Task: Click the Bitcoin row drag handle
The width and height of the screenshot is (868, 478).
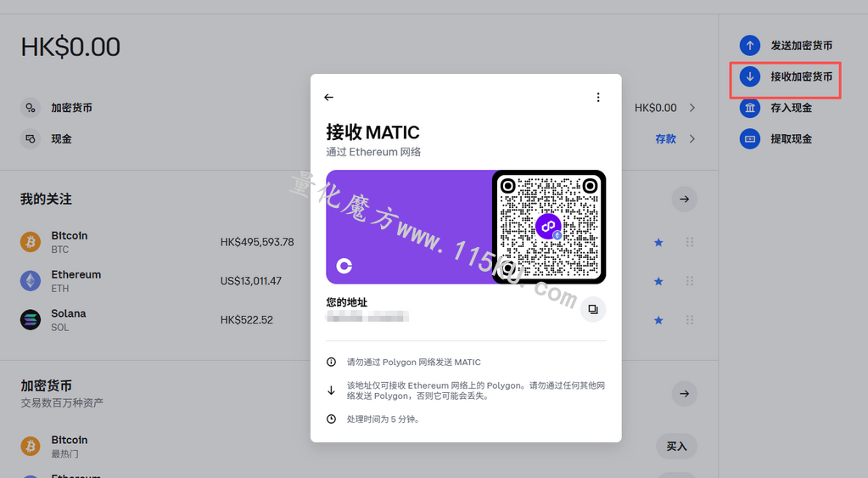Action: (x=690, y=242)
